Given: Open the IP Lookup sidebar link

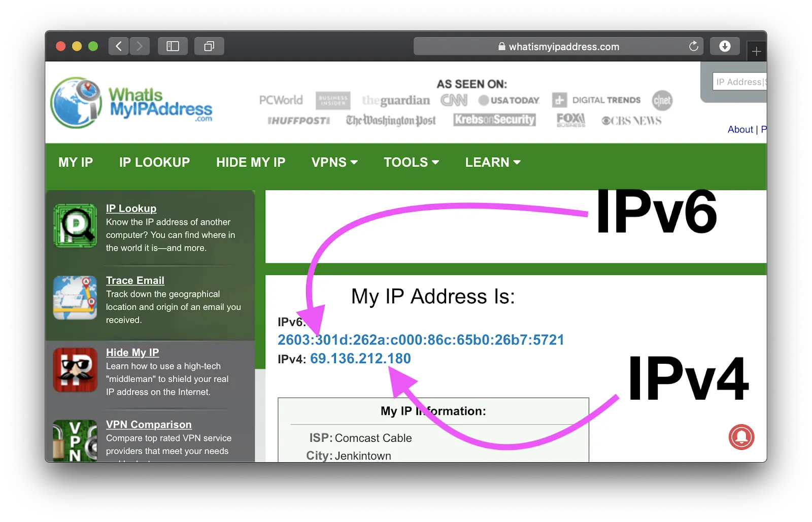Looking at the screenshot, I should [131, 208].
